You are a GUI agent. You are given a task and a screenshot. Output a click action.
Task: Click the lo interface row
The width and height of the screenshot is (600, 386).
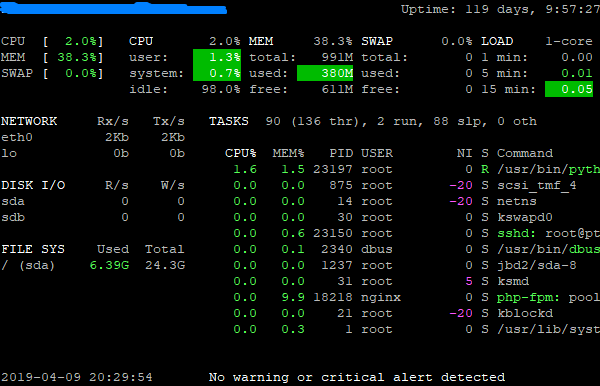(93, 153)
